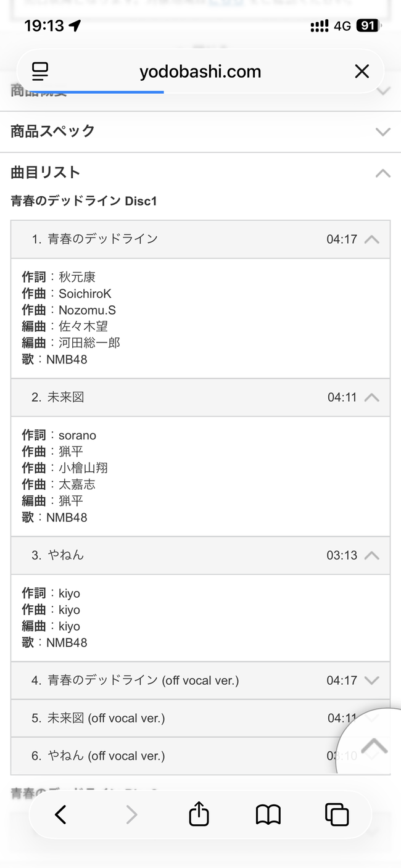Show all open tabs icon
The width and height of the screenshot is (401, 868).
(x=337, y=815)
